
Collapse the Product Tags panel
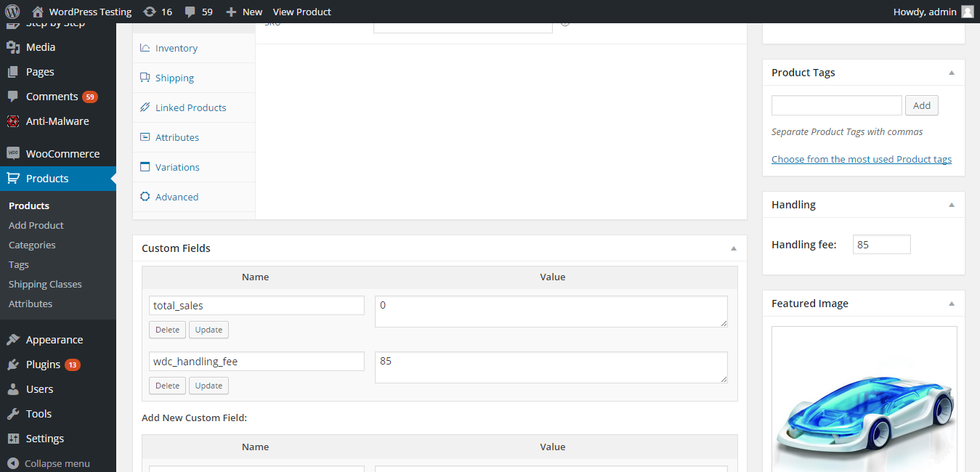tap(952, 73)
